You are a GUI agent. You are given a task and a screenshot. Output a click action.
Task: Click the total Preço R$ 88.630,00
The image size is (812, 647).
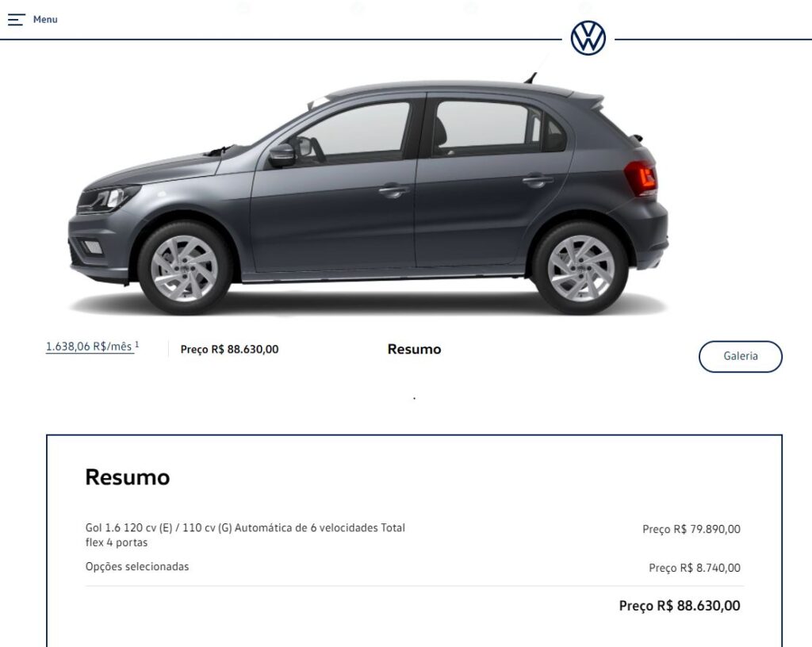coord(680,606)
